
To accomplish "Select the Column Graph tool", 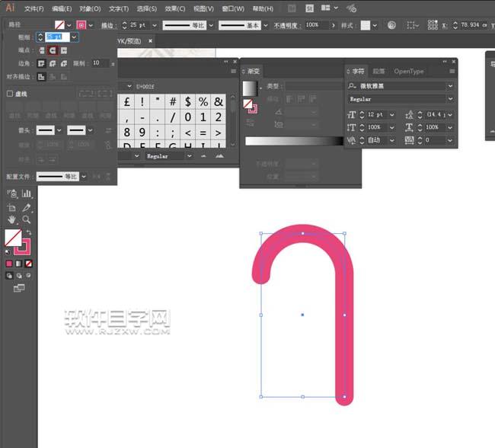I will pos(27,194).
